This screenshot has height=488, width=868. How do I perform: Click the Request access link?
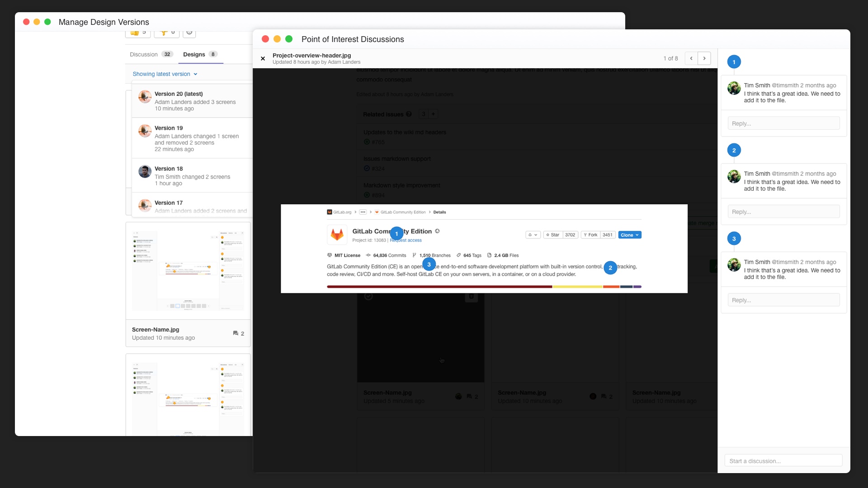[406, 240]
